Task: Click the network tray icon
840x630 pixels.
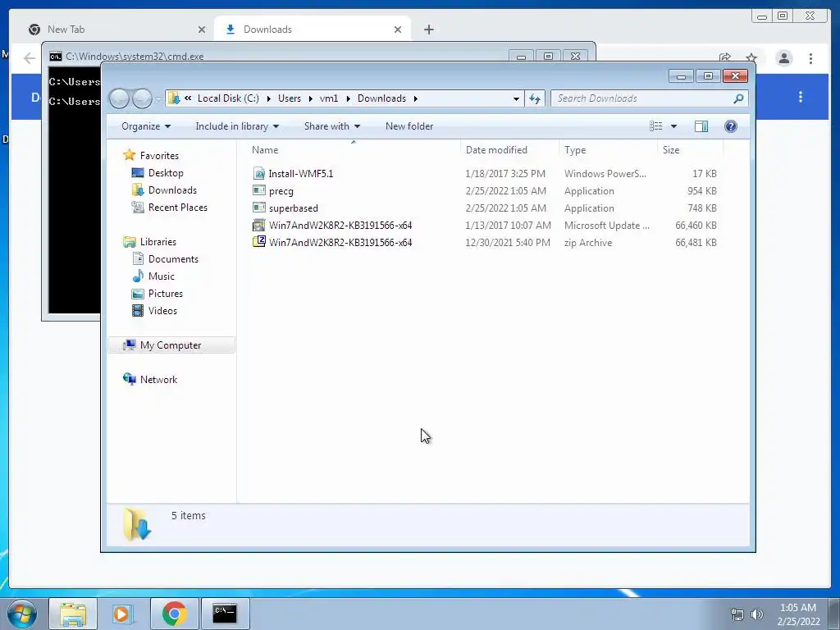Action: coord(737,614)
